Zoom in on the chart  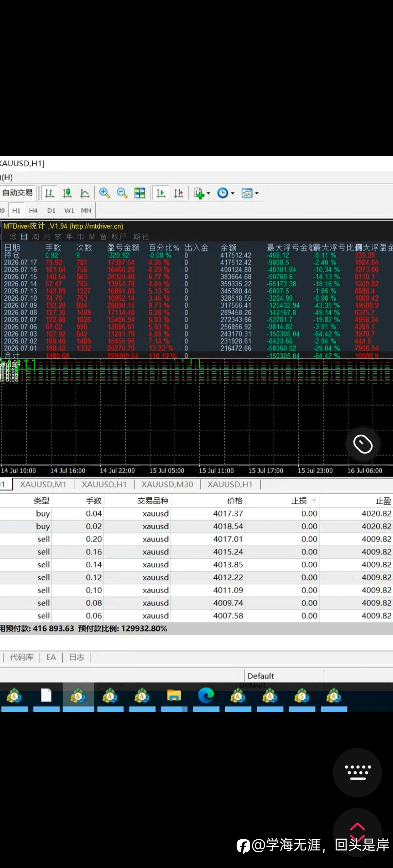(x=104, y=193)
